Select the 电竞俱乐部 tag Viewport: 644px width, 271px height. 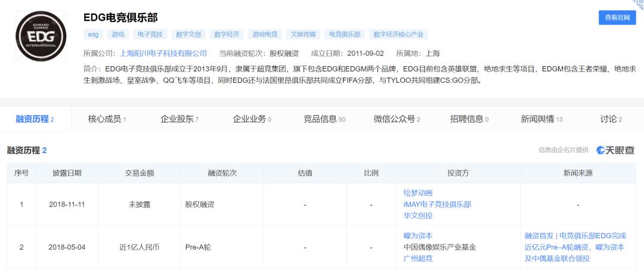pos(345,35)
